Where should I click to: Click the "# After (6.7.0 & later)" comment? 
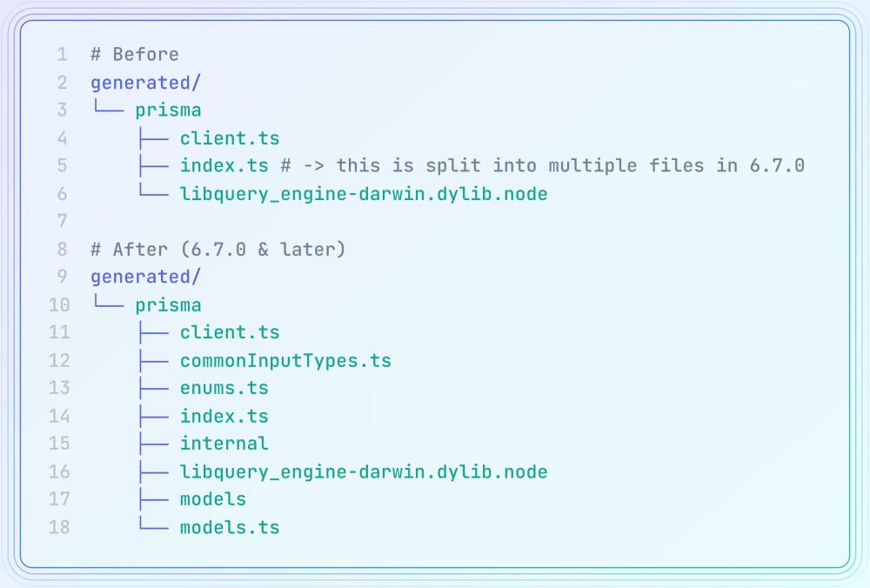[x=218, y=250]
